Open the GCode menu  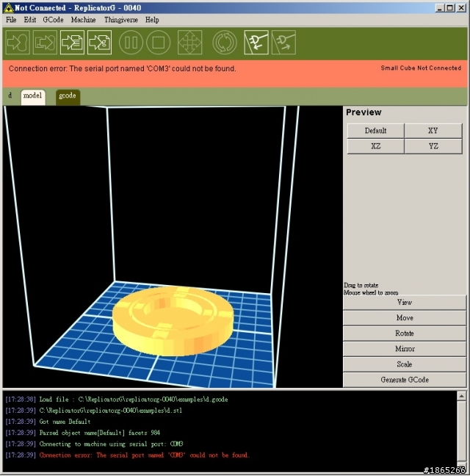53,20
